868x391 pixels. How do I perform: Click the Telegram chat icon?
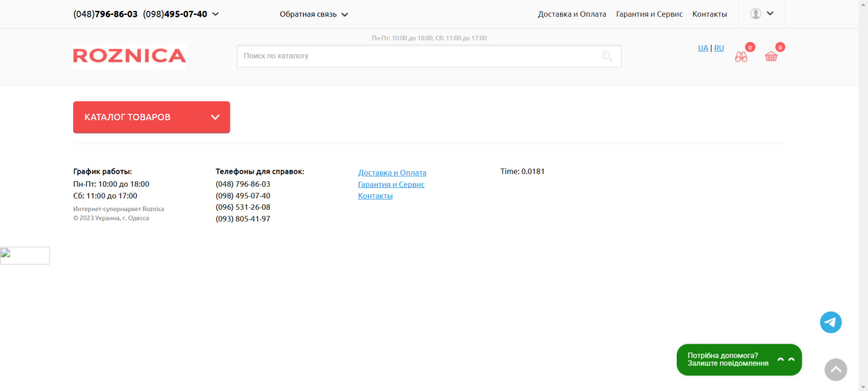click(x=831, y=322)
